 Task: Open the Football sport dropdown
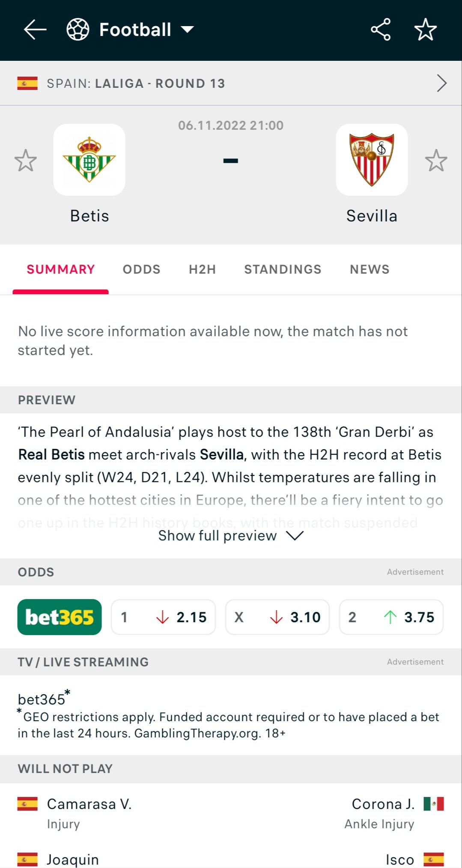188,30
